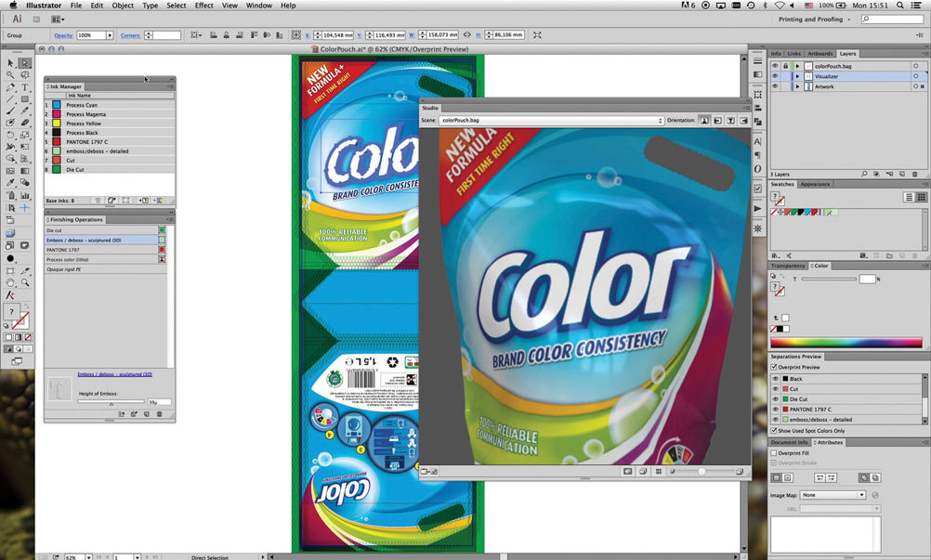The image size is (931, 560).
Task: Expand the Artwork layer
Action: (x=797, y=86)
